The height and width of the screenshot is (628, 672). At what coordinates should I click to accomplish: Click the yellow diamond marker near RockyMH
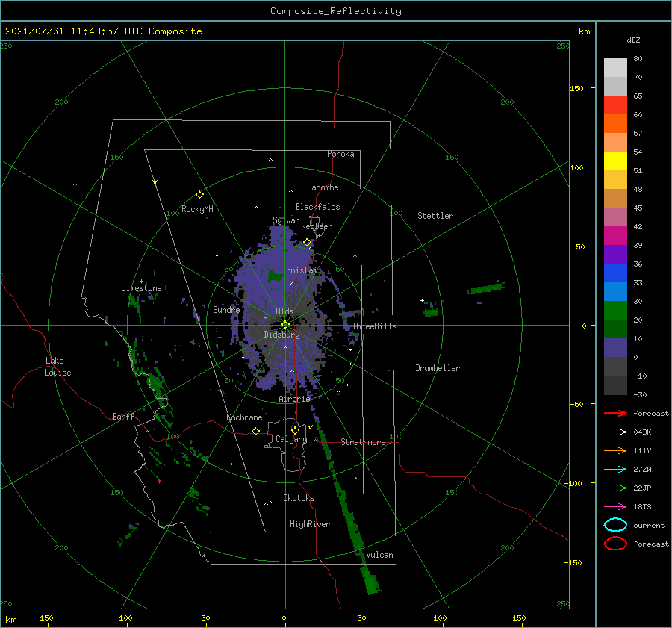pos(199,195)
